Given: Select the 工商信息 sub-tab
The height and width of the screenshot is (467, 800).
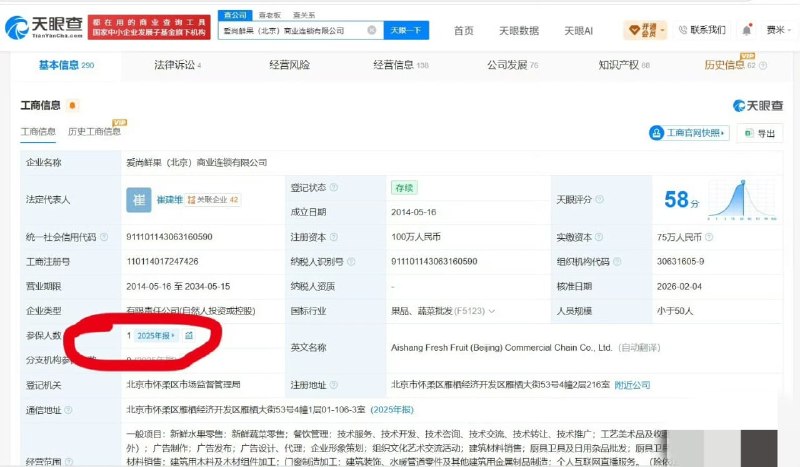Looking at the screenshot, I should pos(38,132).
